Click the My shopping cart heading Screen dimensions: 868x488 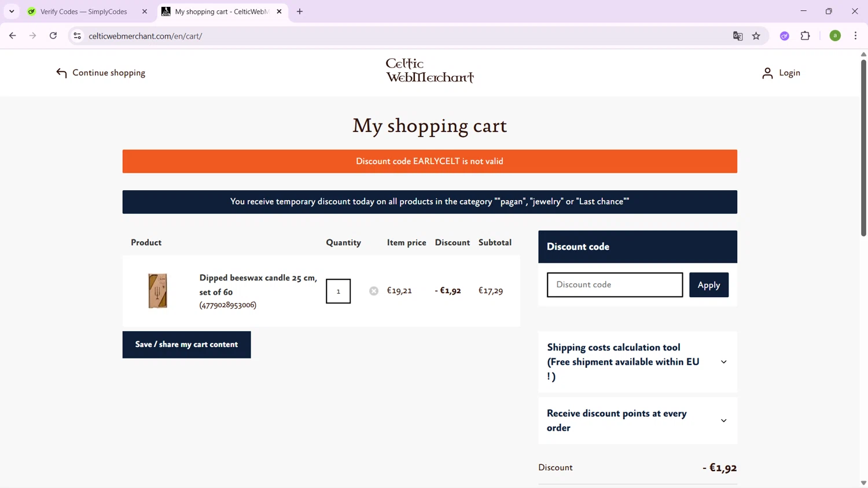tap(429, 126)
